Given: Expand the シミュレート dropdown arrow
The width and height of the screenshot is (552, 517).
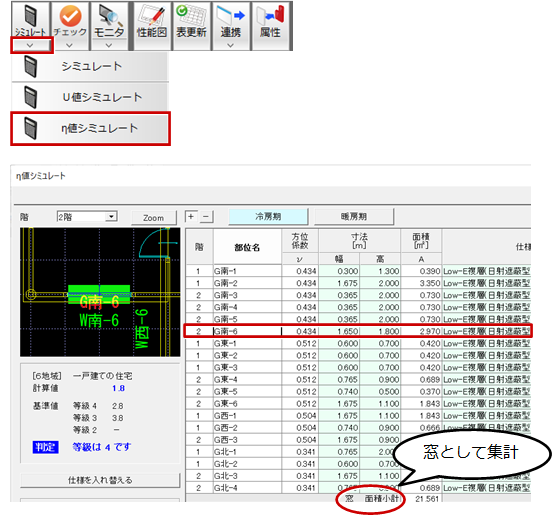Looking at the screenshot, I should coord(31,45).
